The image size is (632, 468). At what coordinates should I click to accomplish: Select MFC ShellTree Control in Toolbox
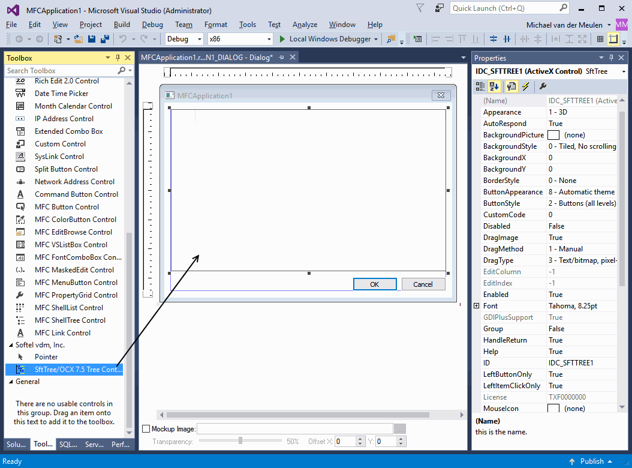(70, 320)
